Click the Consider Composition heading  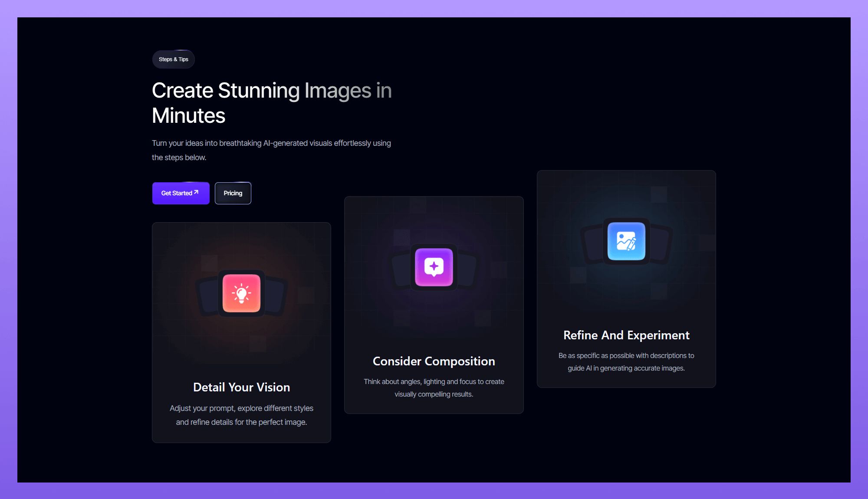[x=434, y=361]
